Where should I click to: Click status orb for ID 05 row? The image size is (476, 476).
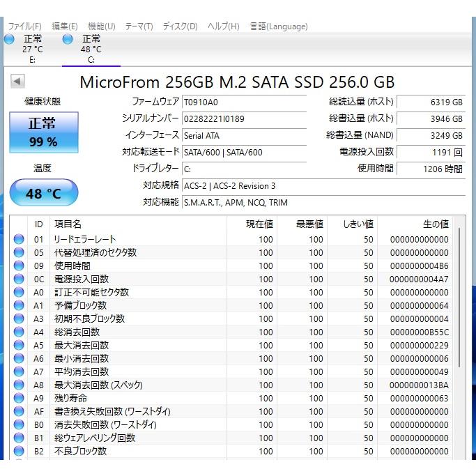click(x=19, y=252)
